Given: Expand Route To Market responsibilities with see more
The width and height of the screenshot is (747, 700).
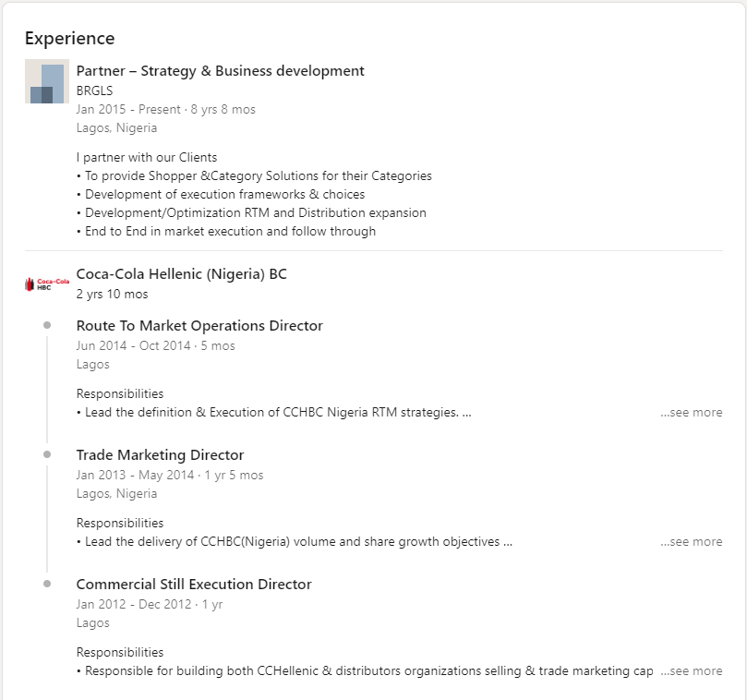Looking at the screenshot, I should (692, 413).
